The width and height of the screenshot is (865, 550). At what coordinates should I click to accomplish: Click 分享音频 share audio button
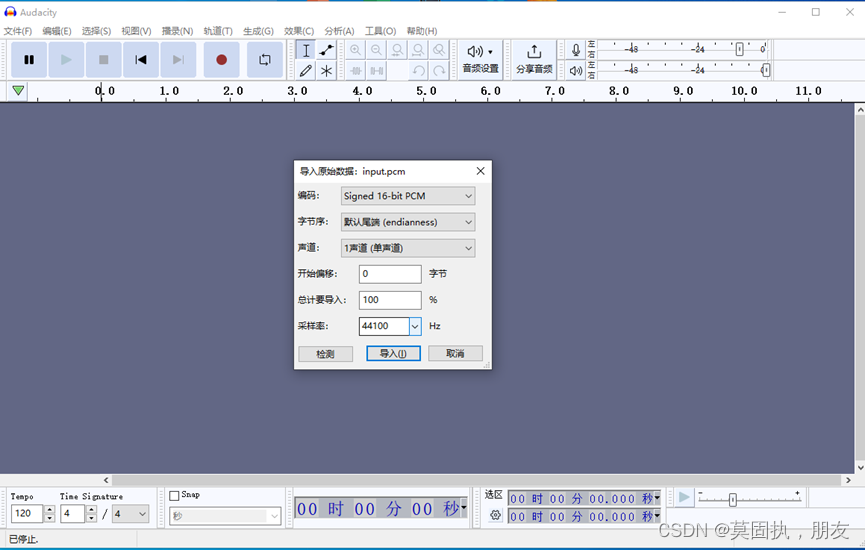(x=534, y=60)
